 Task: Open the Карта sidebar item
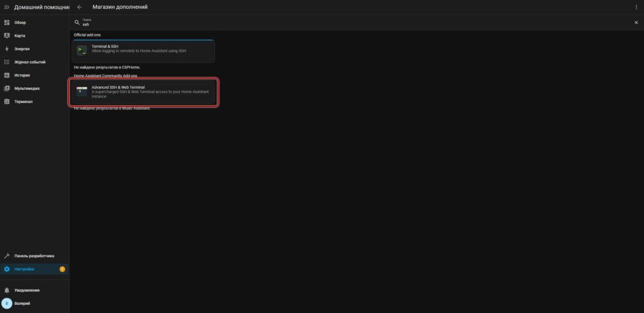click(x=20, y=35)
